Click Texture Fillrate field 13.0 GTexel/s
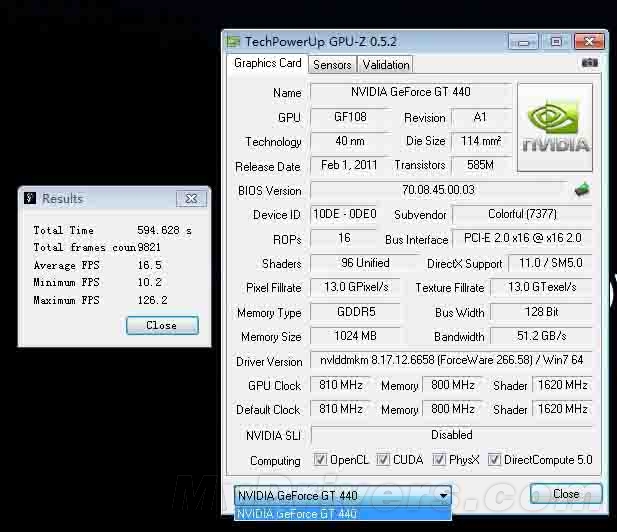This screenshot has width=617, height=532. 541,287
